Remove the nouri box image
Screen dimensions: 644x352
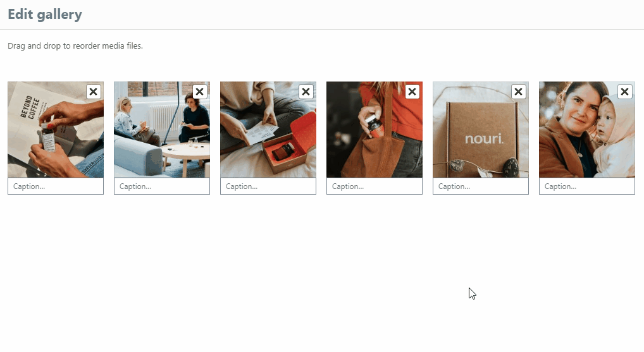[519, 92]
